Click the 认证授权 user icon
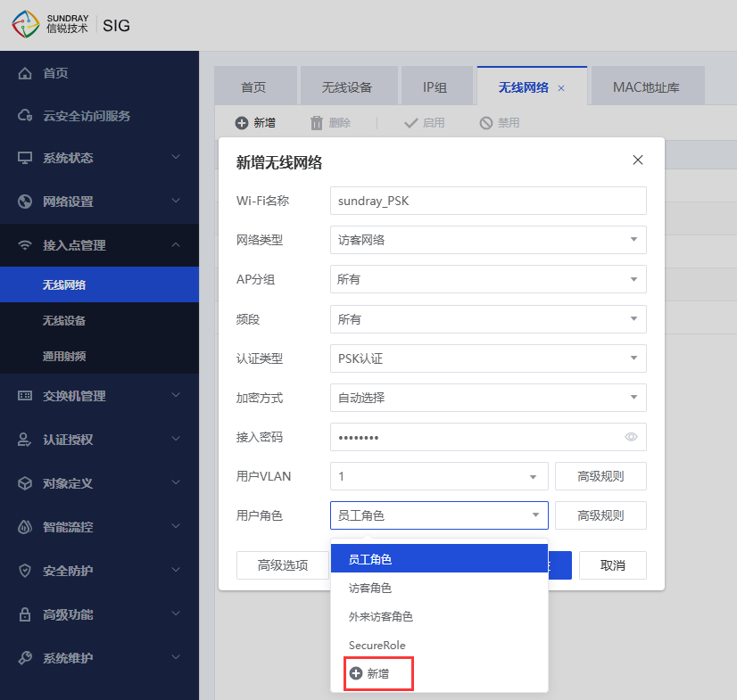The image size is (737, 700). 24,440
